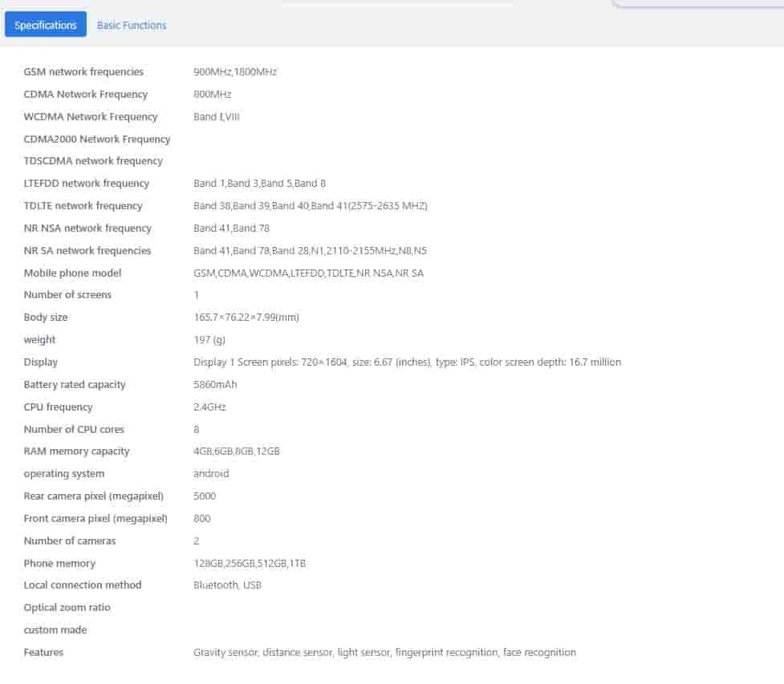Viewport: 784px width, 684px height.
Task: Click the GSM network frequencies label
Action: click(83, 72)
